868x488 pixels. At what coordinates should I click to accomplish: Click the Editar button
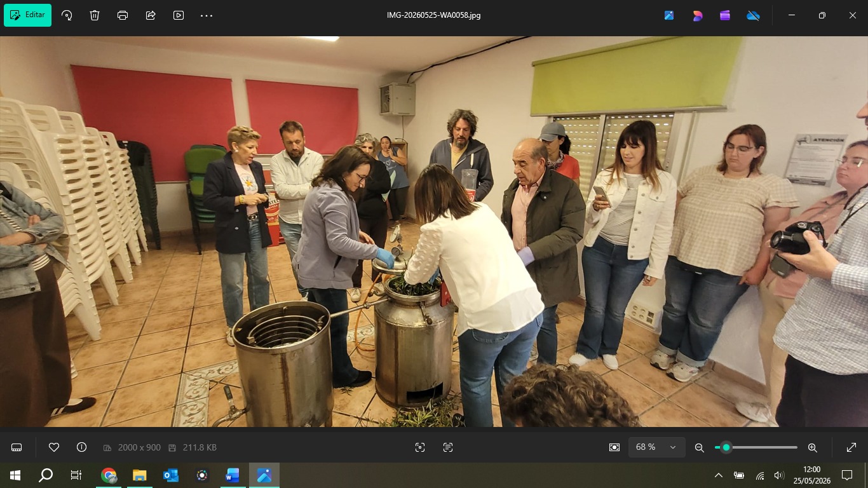pyautogui.click(x=28, y=15)
